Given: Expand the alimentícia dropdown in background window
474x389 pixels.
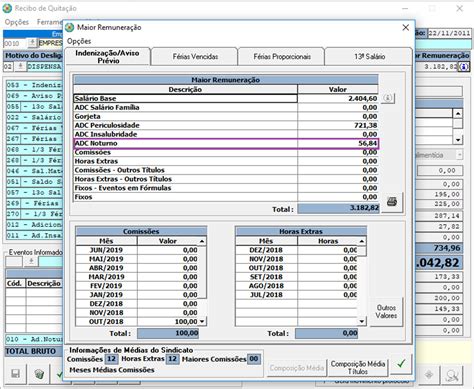Looking at the screenshot, I should coord(460,155).
